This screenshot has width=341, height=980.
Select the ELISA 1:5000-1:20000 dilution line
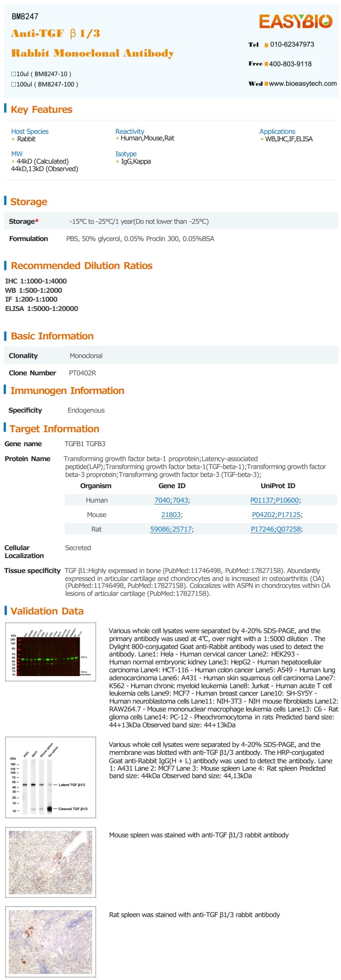click(41, 309)
